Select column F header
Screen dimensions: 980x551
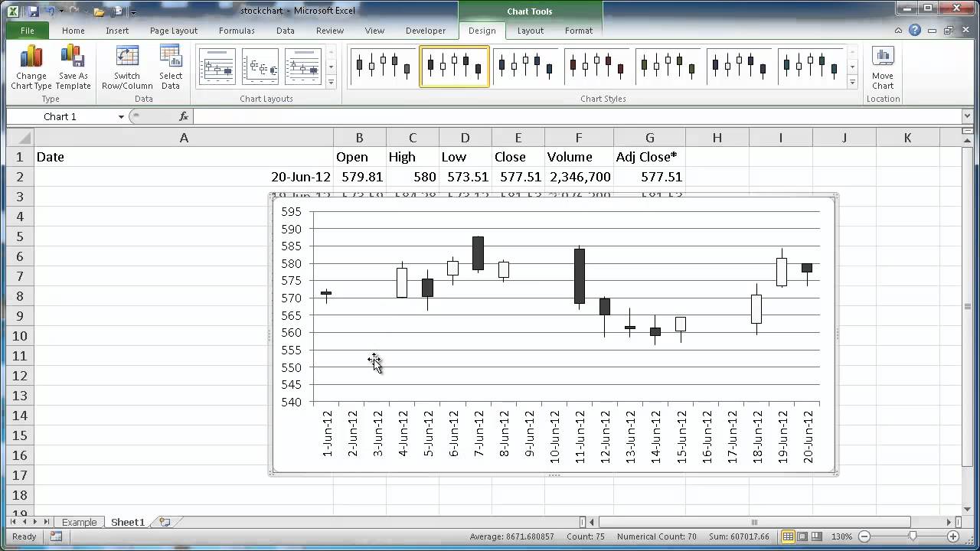[x=579, y=138]
